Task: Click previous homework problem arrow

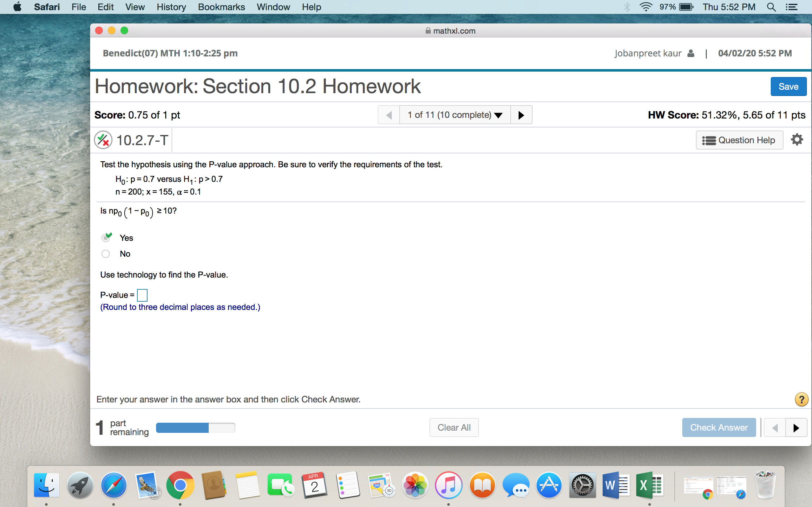Action: pos(388,115)
